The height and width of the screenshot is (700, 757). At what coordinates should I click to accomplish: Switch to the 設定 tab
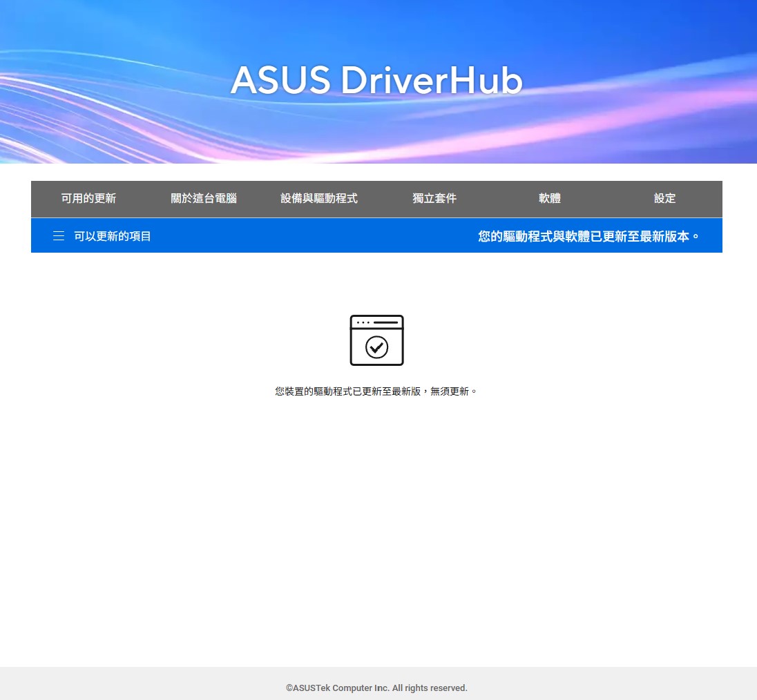[x=664, y=198]
